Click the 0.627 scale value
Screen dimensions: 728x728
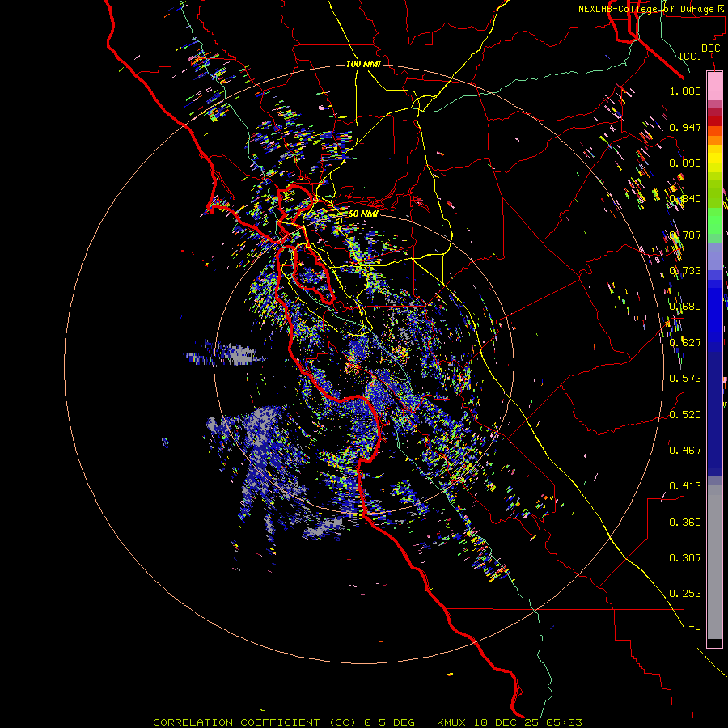685,343
